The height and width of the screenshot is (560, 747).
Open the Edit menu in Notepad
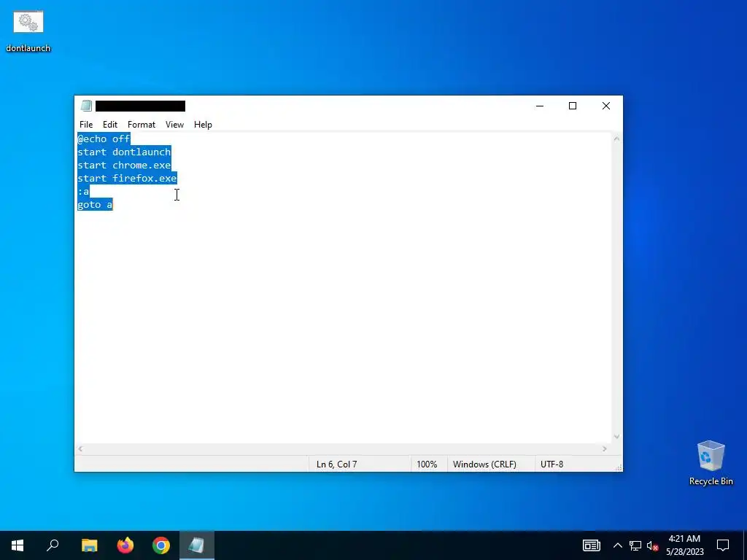tap(110, 124)
